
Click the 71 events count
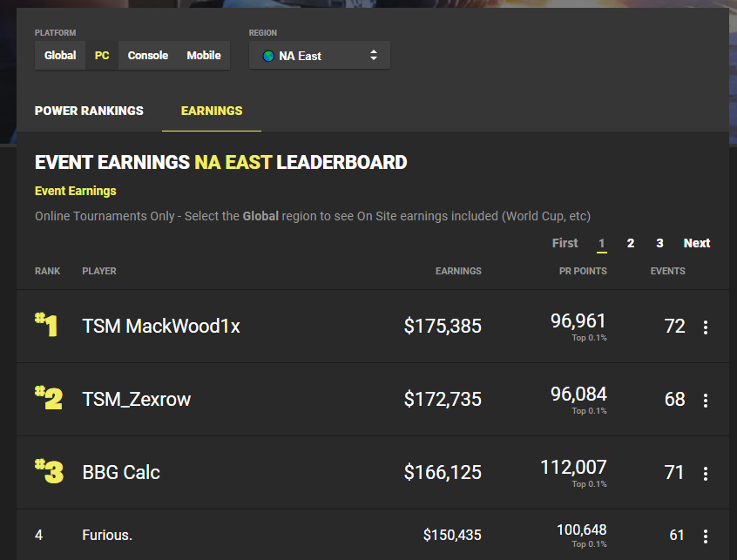(674, 473)
